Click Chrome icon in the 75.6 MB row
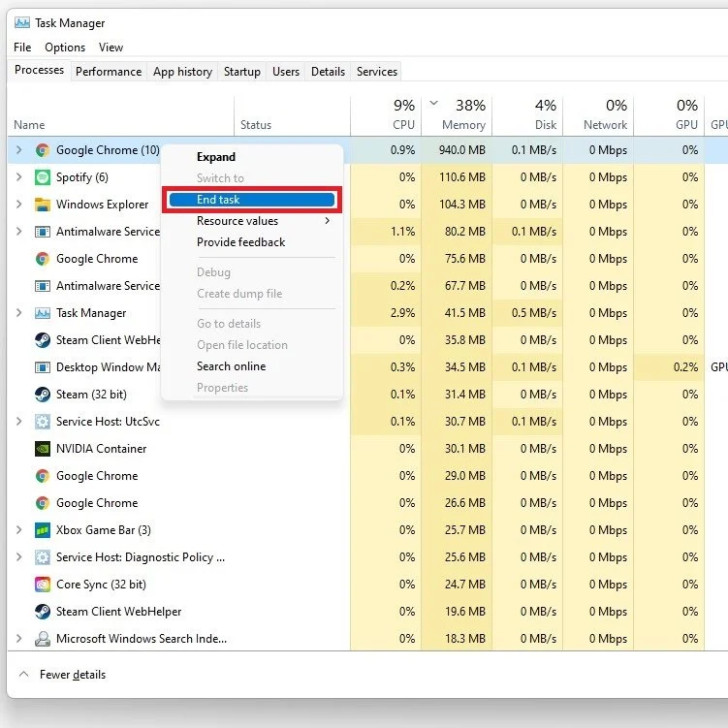This screenshot has width=728, height=728. [x=43, y=259]
